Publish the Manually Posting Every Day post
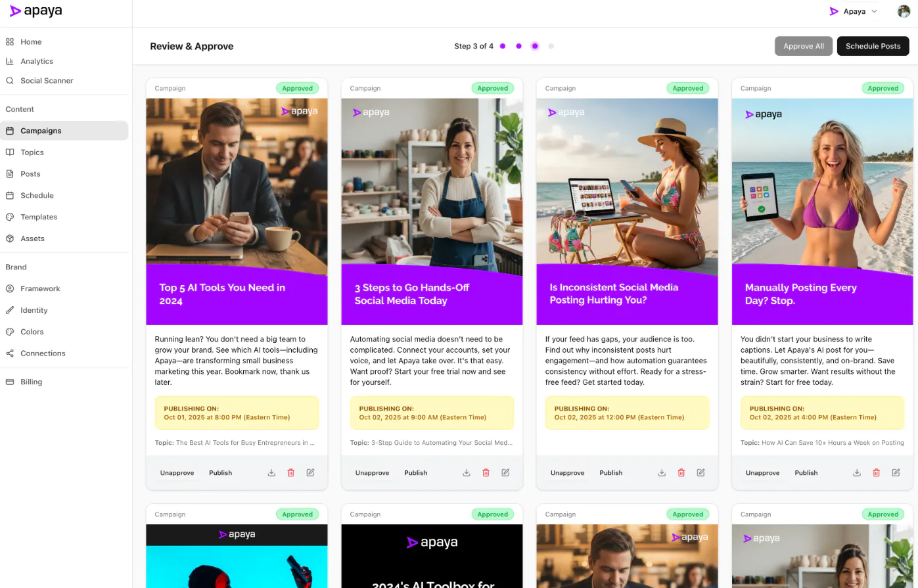918x588 pixels. [x=806, y=473]
